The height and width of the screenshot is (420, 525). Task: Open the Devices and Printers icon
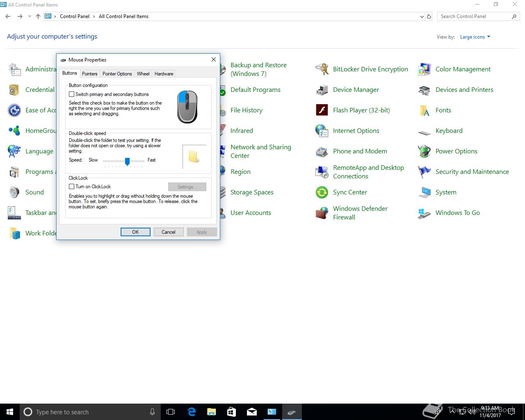click(424, 90)
